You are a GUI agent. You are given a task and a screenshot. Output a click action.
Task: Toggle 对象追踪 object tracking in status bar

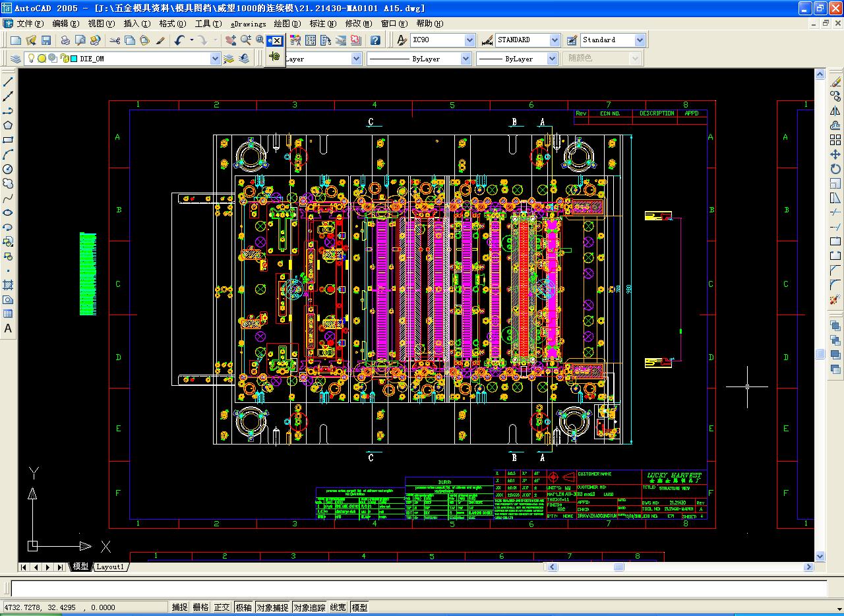click(309, 607)
